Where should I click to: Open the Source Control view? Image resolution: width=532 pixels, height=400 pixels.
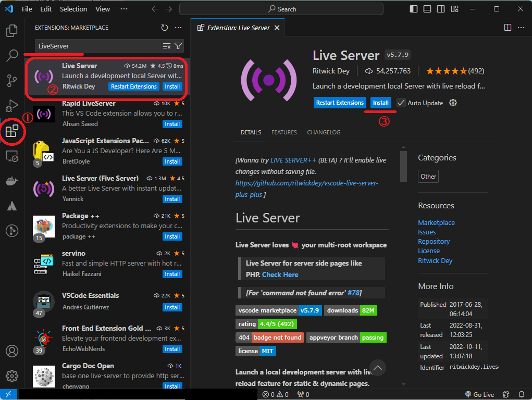point(12,81)
